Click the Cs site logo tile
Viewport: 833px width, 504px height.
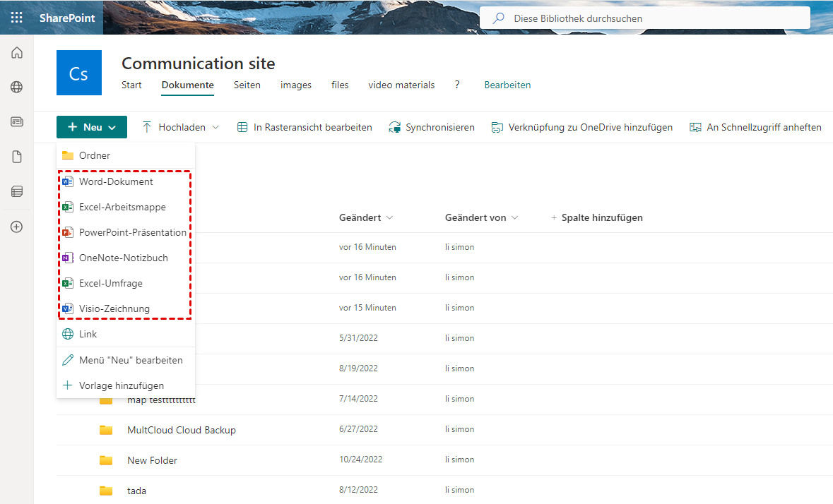(x=79, y=73)
